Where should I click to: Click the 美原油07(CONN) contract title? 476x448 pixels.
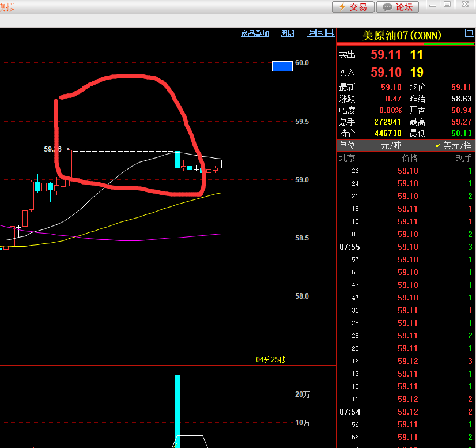402,35
